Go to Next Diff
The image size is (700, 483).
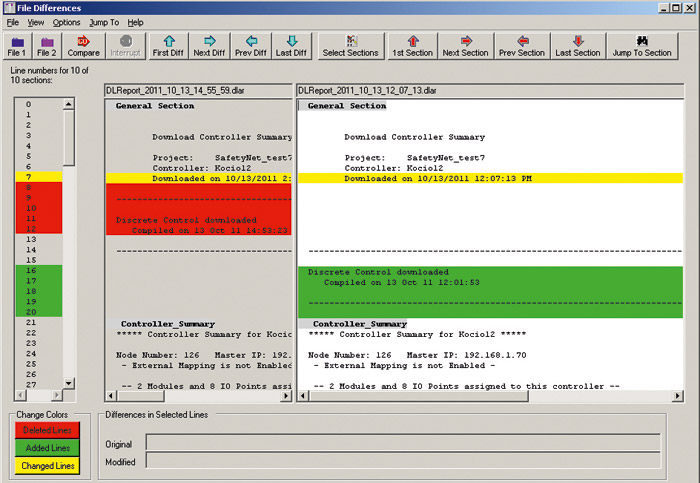point(210,45)
